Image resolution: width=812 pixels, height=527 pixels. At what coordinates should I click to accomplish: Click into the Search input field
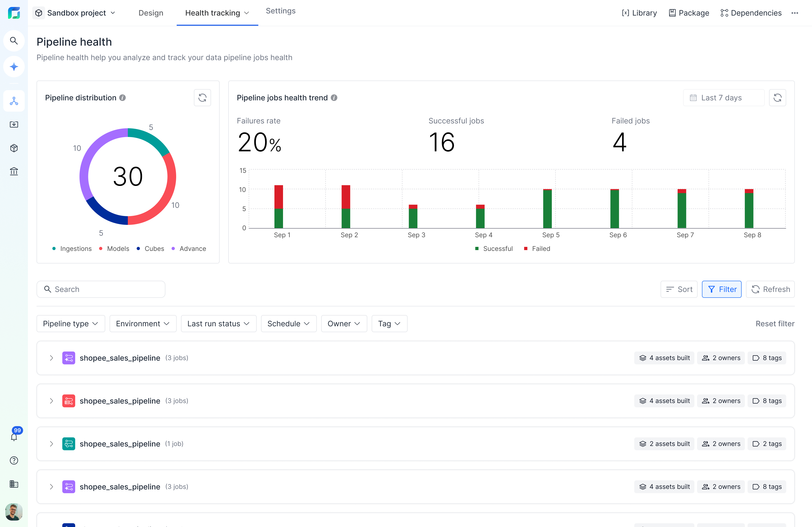point(106,290)
